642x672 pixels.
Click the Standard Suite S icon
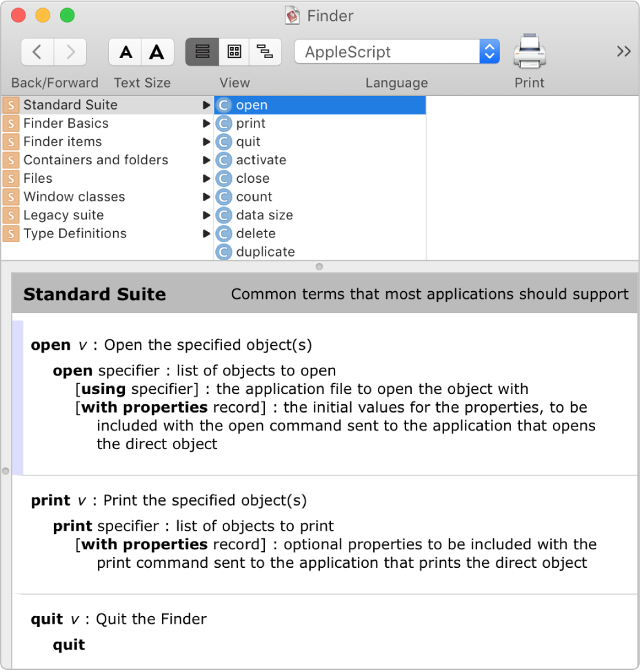tap(11, 105)
